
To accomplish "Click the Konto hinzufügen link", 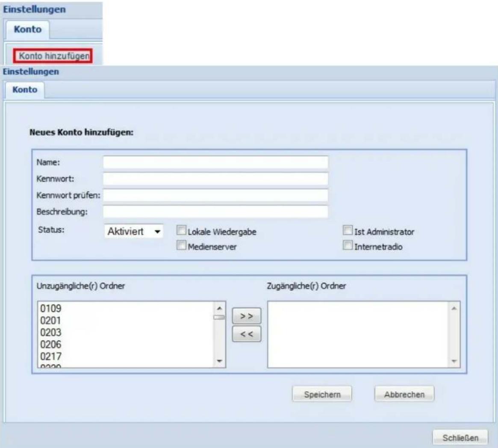I will click(x=54, y=56).
